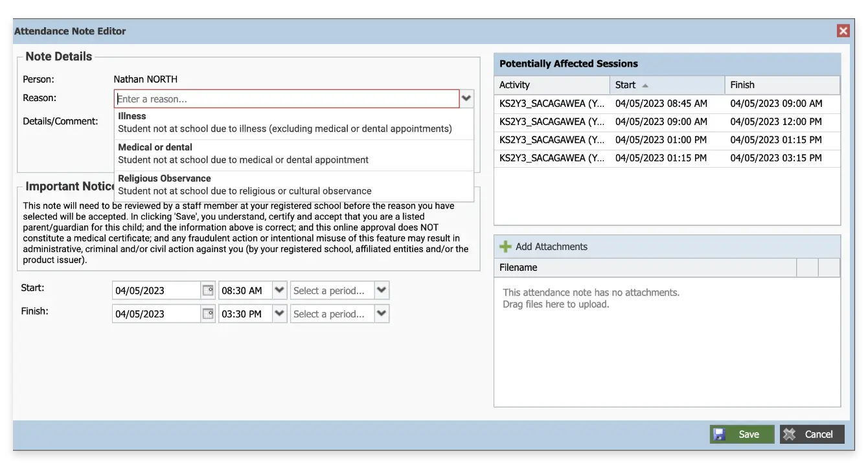Open the Start time dropdown

tap(279, 291)
